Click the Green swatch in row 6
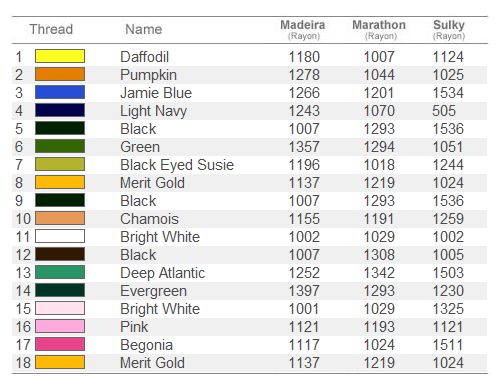Screen dimensions: 500x384 pos(60,146)
